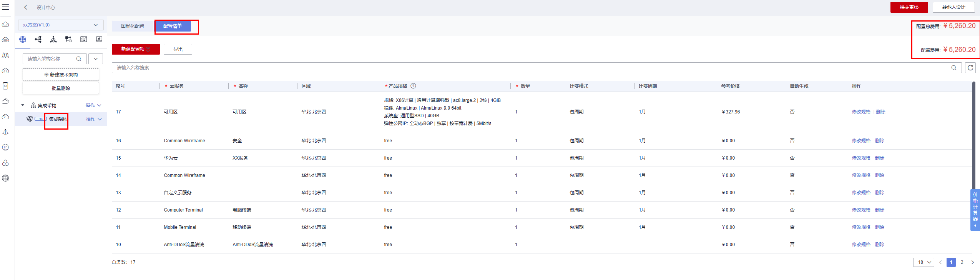The height and width of the screenshot is (280, 980).
Task: Open the filter dropdown beside architecture search
Action: 96,59
